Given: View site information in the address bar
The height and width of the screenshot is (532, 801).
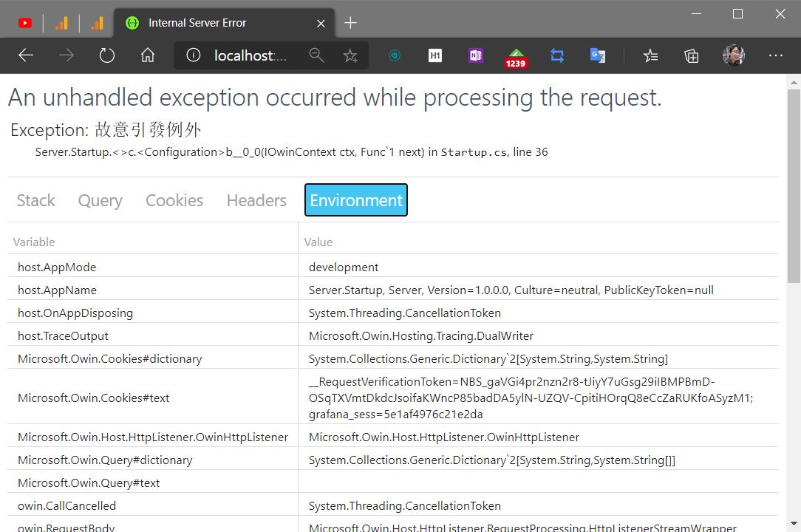Looking at the screenshot, I should [192, 55].
